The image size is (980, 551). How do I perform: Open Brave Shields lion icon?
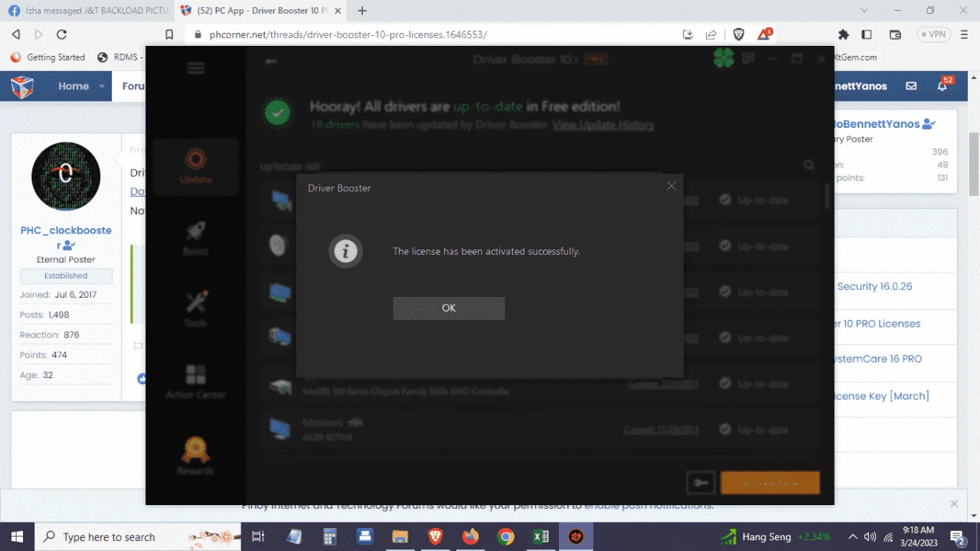[739, 34]
